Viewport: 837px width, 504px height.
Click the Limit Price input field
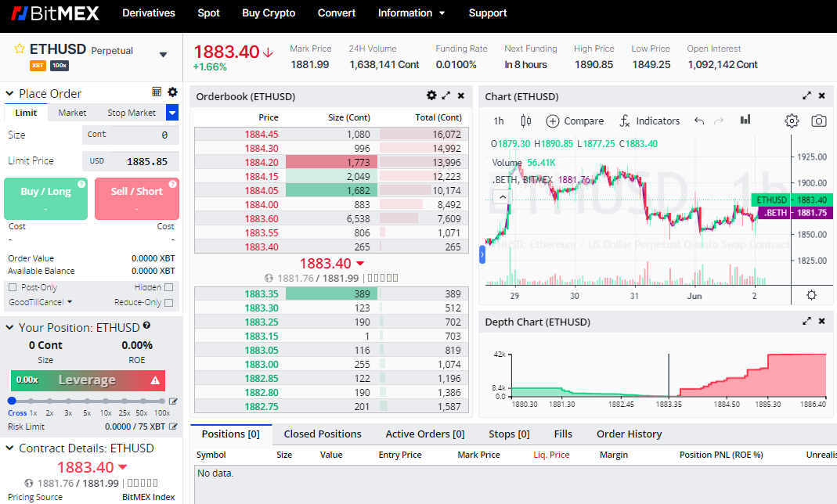pos(130,161)
